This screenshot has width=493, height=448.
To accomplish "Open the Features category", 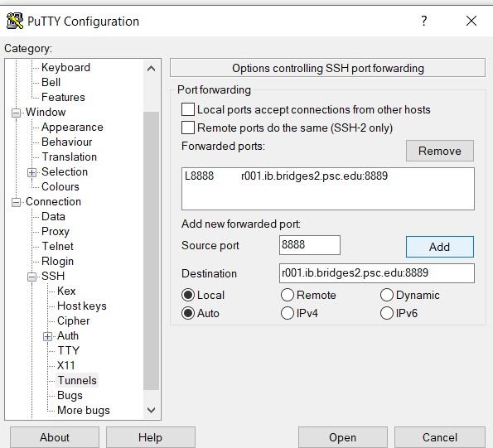I will (x=63, y=97).
